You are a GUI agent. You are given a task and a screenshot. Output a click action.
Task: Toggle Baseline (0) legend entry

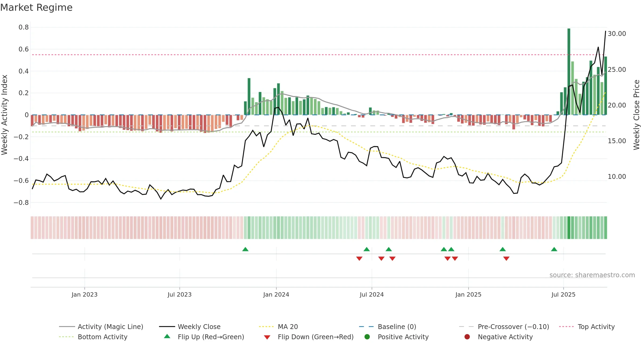[x=387, y=327]
